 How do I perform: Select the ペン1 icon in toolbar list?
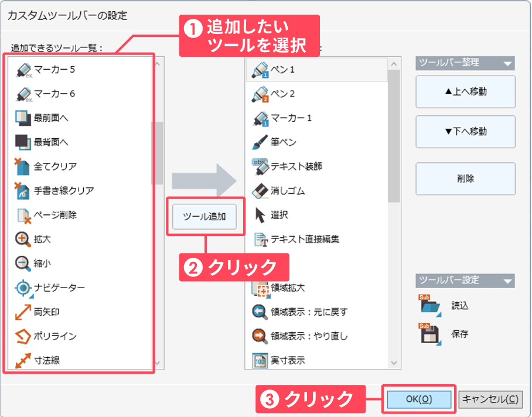(260, 70)
